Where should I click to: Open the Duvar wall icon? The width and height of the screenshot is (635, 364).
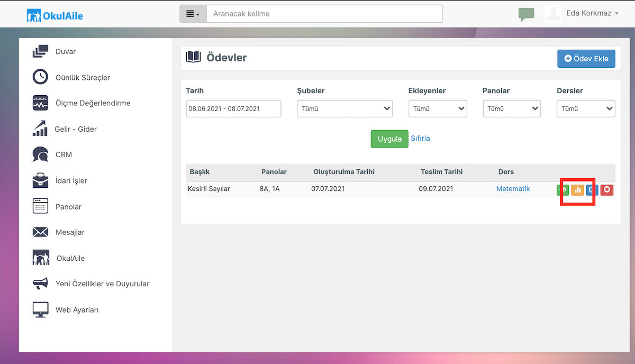point(40,51)
